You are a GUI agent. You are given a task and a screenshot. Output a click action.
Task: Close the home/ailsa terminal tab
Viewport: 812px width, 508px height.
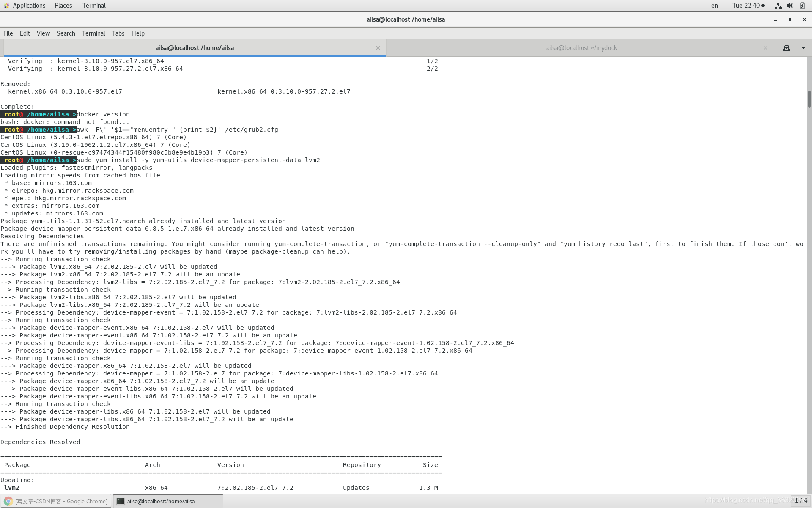point(378,48)
